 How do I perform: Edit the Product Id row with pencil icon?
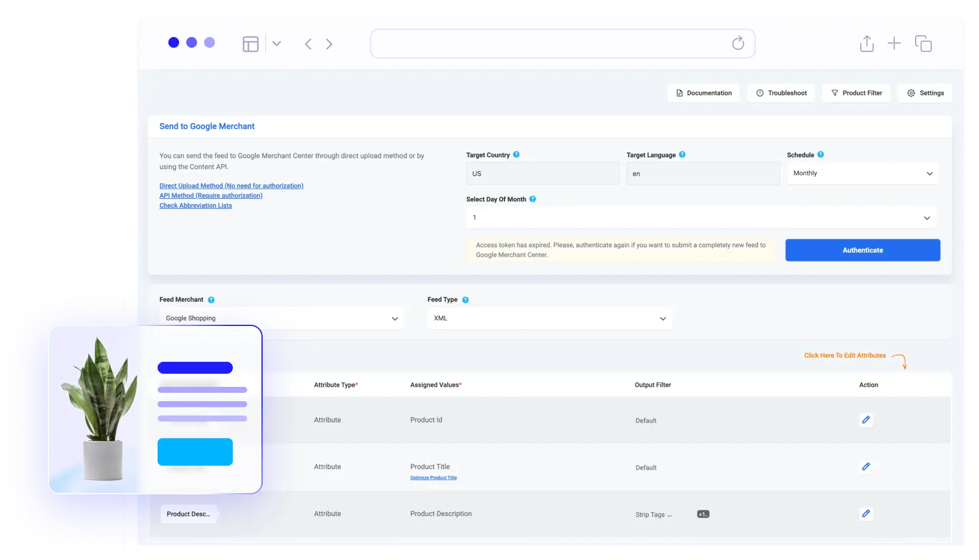tap(866, 420)
